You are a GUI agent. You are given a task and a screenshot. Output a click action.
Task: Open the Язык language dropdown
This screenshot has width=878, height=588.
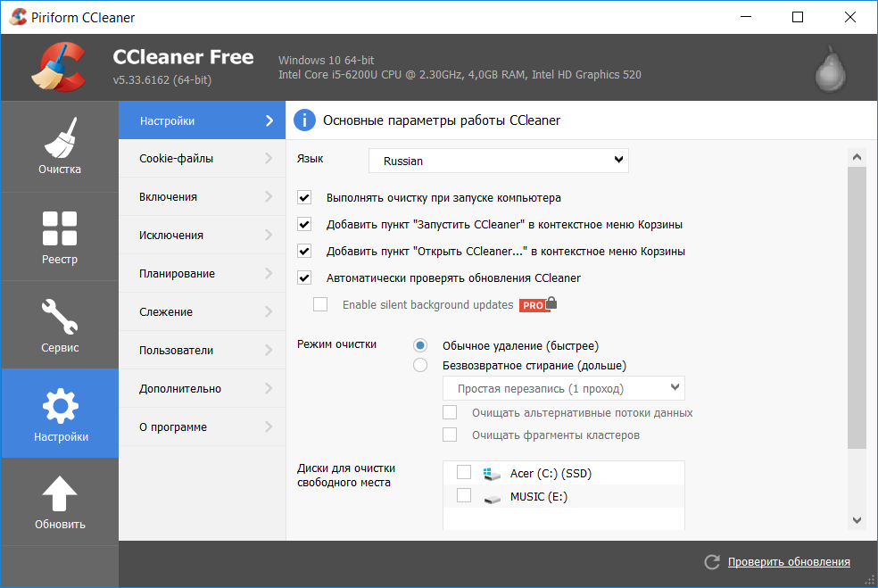tap(499, 161)
